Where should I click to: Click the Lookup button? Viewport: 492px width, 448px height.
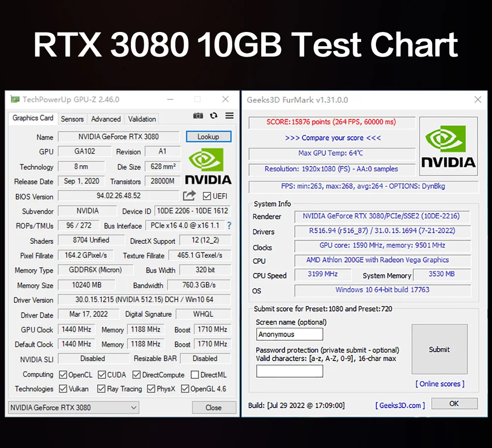[x=208, y=136]
